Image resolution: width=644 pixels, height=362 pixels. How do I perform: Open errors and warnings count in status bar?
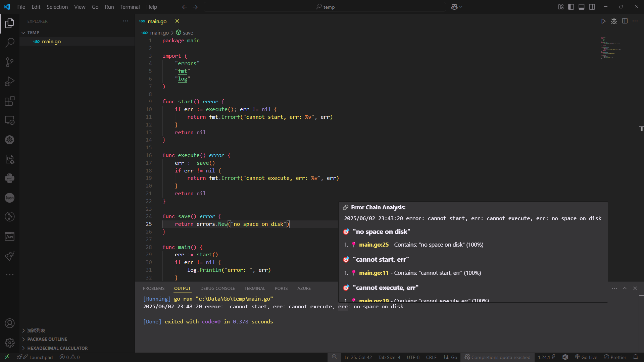tap(70, 357)
